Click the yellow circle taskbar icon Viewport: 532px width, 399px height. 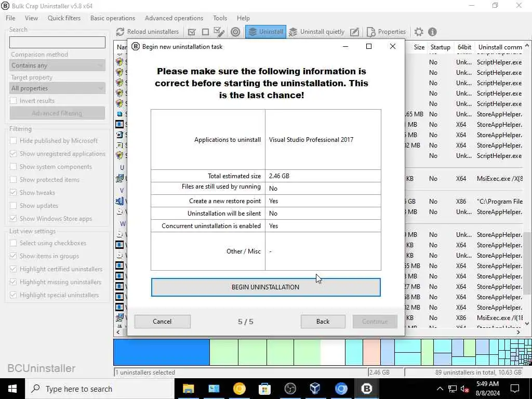pos(239,389)
